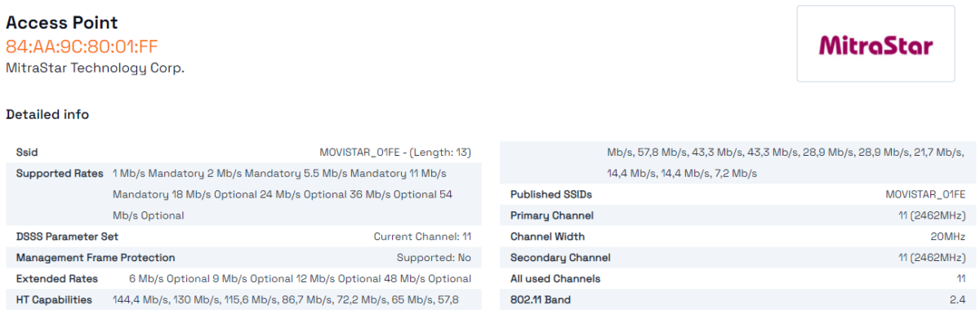Select the Ssid row label
980x319 pixels.
tap(27, 153)
